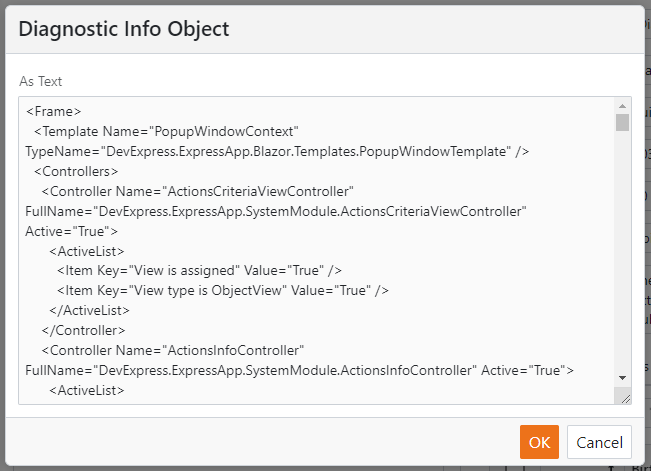Click Controller Name="ActionsInfoController" line
Screen dimensions: 651x471
click(x=173, y=350)
